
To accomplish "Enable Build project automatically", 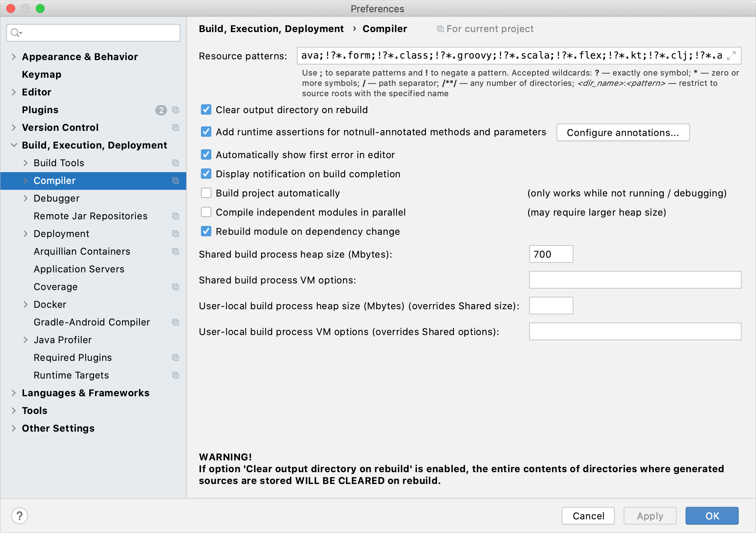I will (x=206, y=193).
